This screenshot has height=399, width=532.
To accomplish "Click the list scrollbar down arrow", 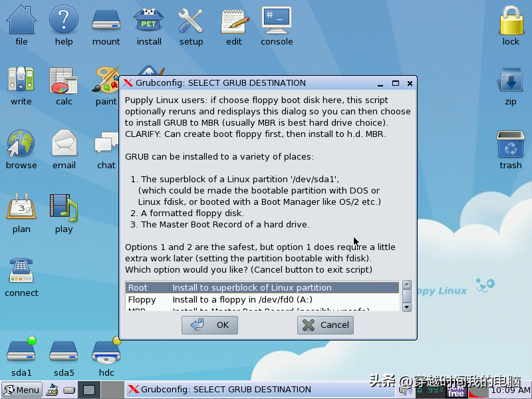I will click(407, 307).
